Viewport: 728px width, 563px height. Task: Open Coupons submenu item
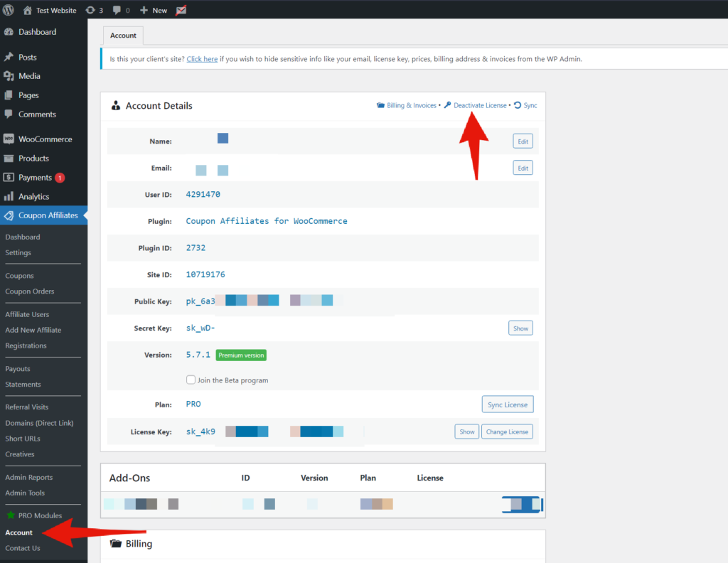click(x=19, y=276)
